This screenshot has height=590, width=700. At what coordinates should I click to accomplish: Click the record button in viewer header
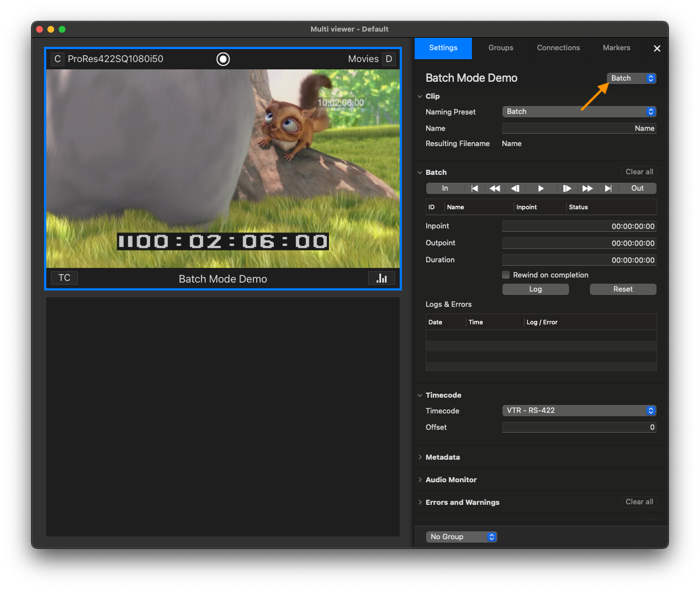(x=223, y=59)
